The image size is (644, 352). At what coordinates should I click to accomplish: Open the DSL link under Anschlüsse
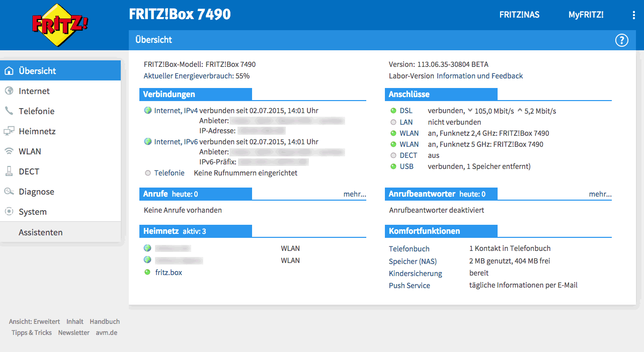pyautogui.click(x=406, y=111)
